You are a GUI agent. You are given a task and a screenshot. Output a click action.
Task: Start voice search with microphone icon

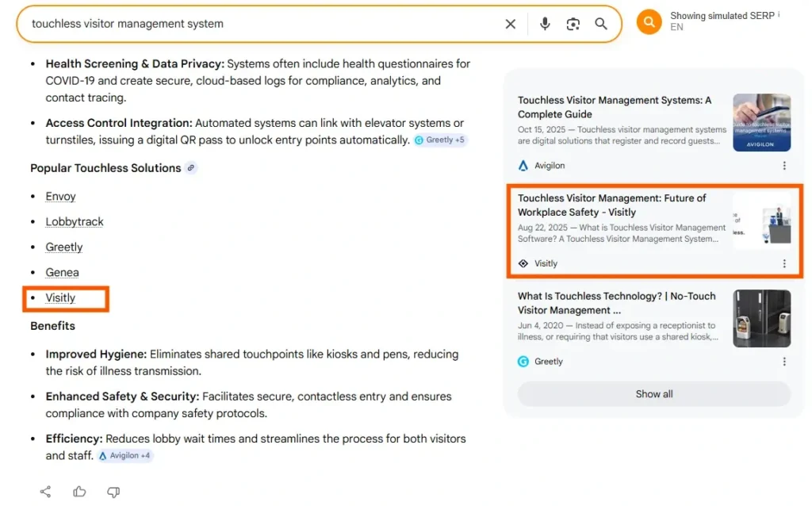tap(544, 24)
